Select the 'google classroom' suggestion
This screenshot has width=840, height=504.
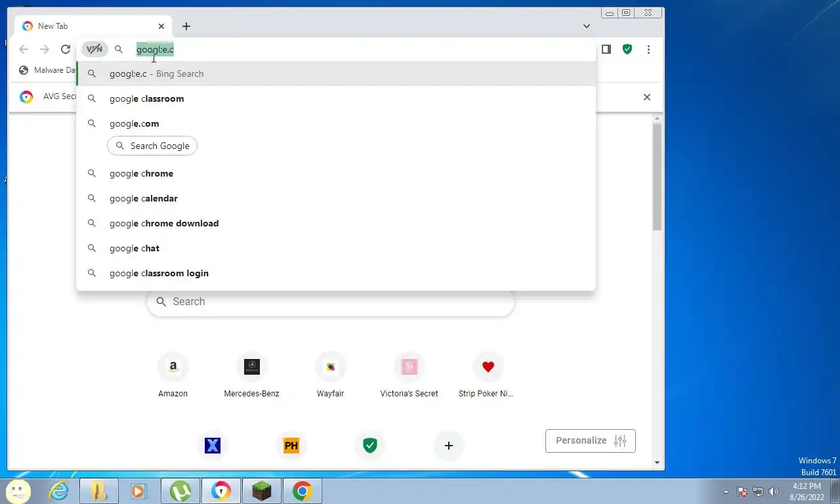(x=336, y=98)
